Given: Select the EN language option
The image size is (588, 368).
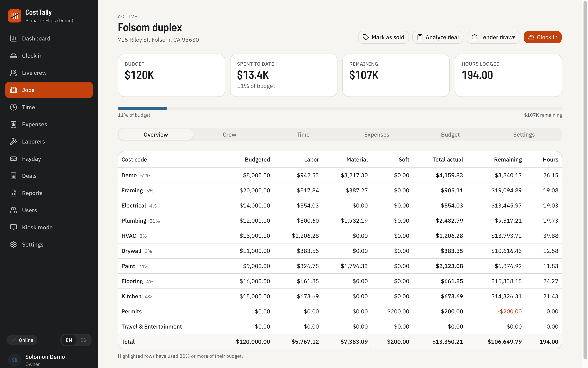Looking at the screenshot, I should 69,340.
